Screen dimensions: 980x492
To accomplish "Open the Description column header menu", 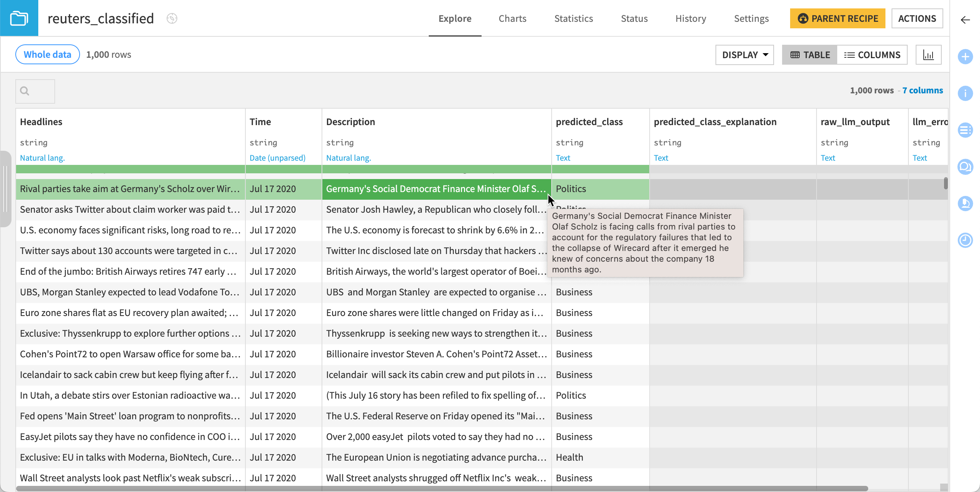I will 351,122.
